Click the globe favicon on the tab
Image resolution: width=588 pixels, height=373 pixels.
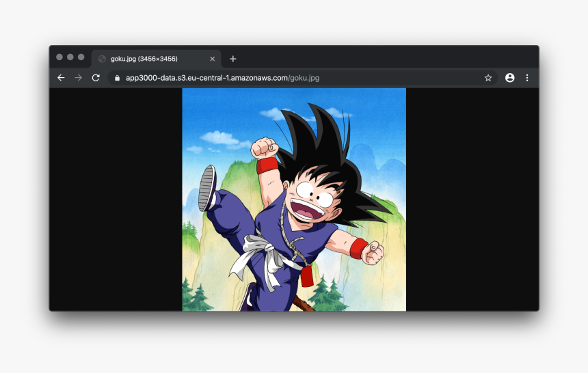click(x=102, y=59)
